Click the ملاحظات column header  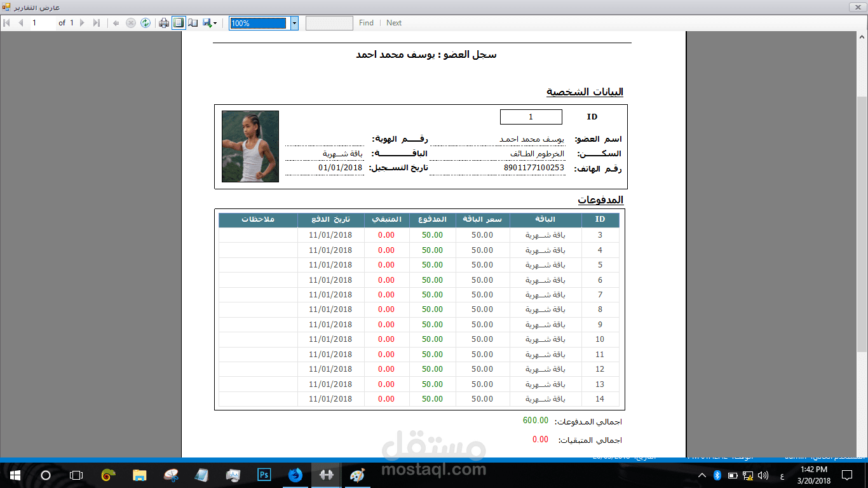[258, 220]
